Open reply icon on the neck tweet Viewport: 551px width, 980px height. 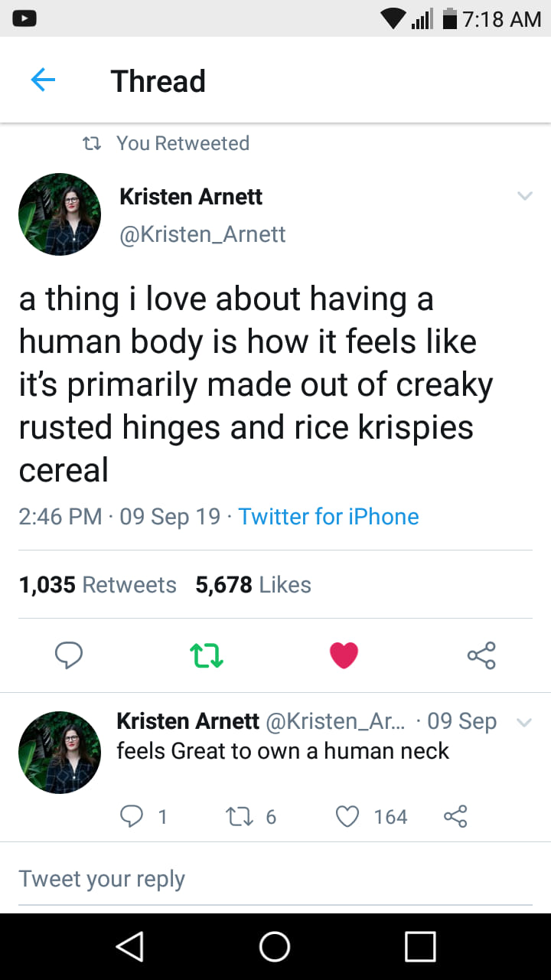132,817
